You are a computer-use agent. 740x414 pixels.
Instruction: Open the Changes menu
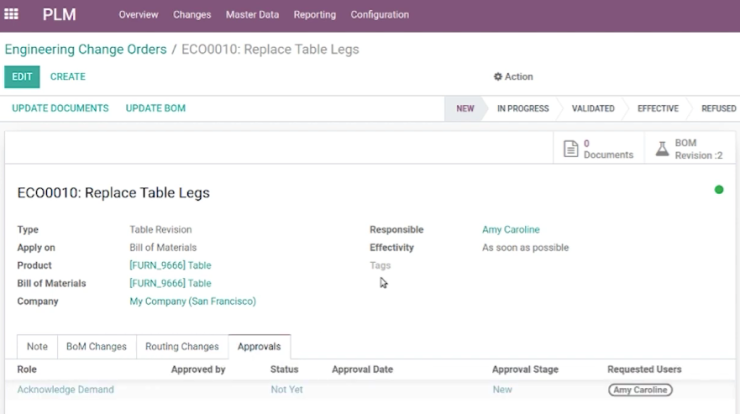pyautogui.click(x=192, y=15)
